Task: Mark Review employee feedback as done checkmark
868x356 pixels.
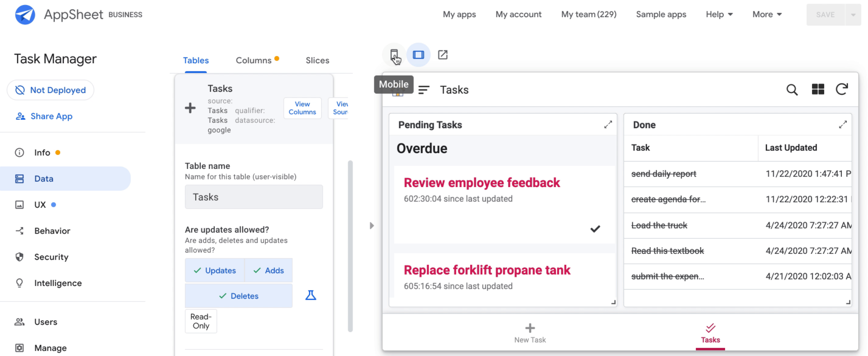Action: click(x=595, y=229)
